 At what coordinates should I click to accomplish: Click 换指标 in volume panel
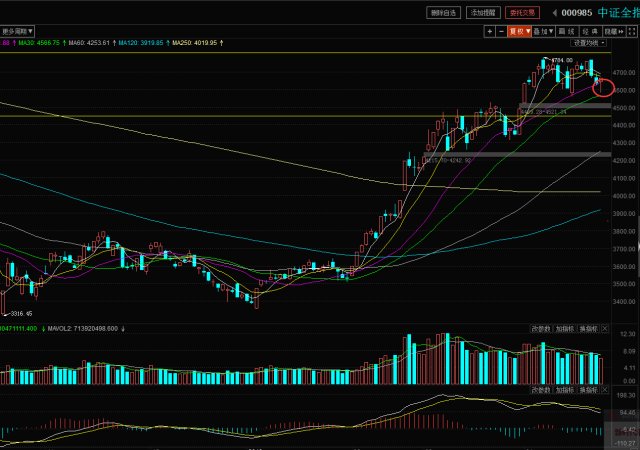point(590,328)
